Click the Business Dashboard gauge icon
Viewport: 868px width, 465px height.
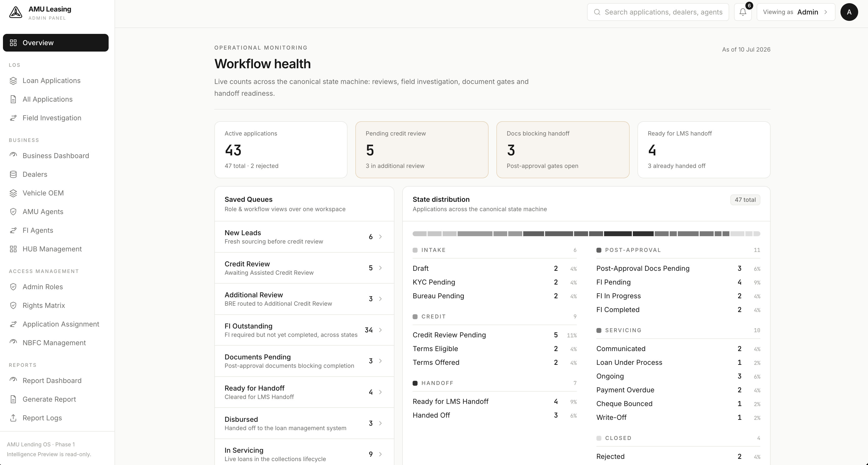coord(13,156)
